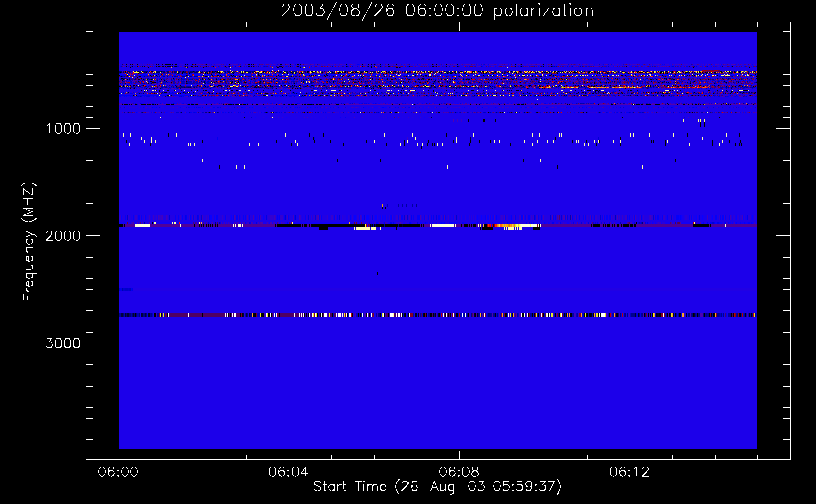Click the 'Start Time (26-Aug-03 05:59:37)' x-axis label
Screen dimensions: 816x504
(x=437, y=487)
